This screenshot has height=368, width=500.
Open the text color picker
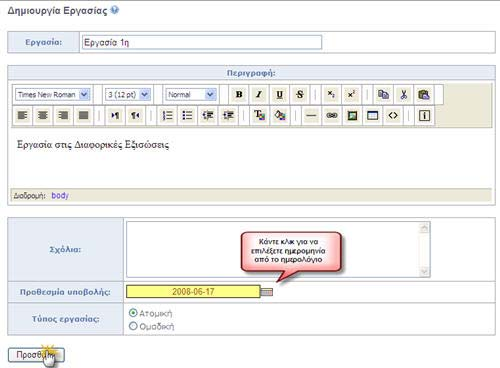[259, 115]
